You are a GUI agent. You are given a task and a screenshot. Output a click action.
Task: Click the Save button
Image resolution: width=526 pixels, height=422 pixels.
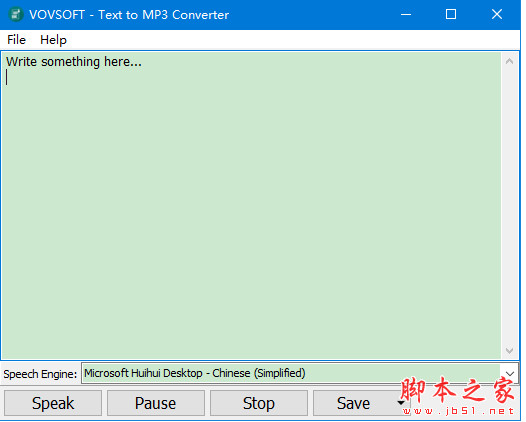point(354,403)
